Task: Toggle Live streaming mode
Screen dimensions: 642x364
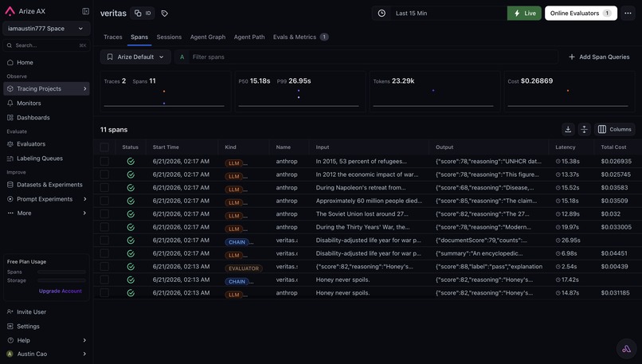Action: point(524,13)
